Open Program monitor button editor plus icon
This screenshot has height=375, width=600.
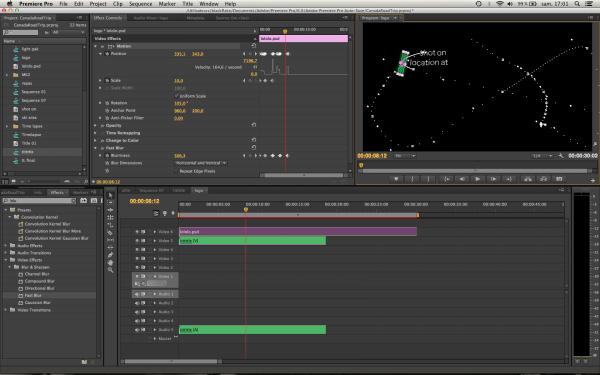click(593, 180)
